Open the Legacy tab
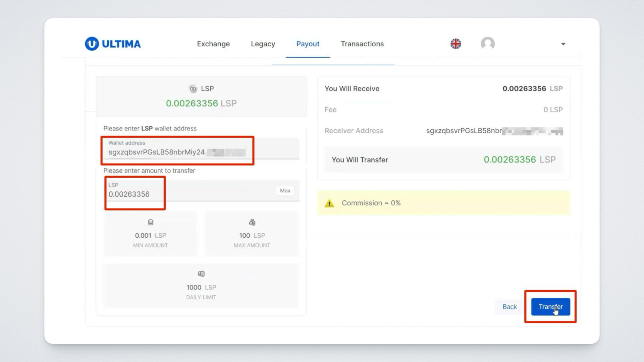The width and height of the screenshot is (644, 362). 263,44
